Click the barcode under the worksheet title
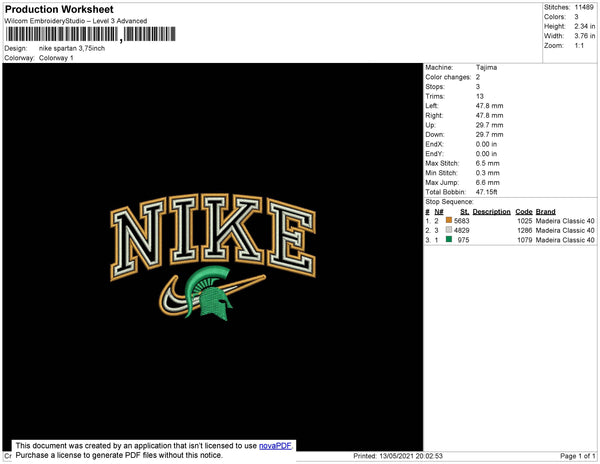 [91, 34]
